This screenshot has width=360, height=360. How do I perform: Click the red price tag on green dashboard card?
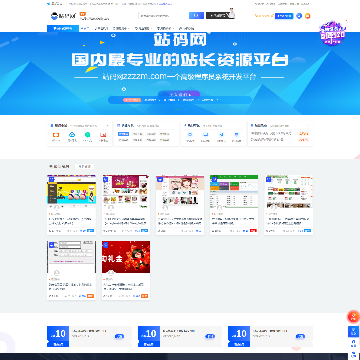click(253, 231)
